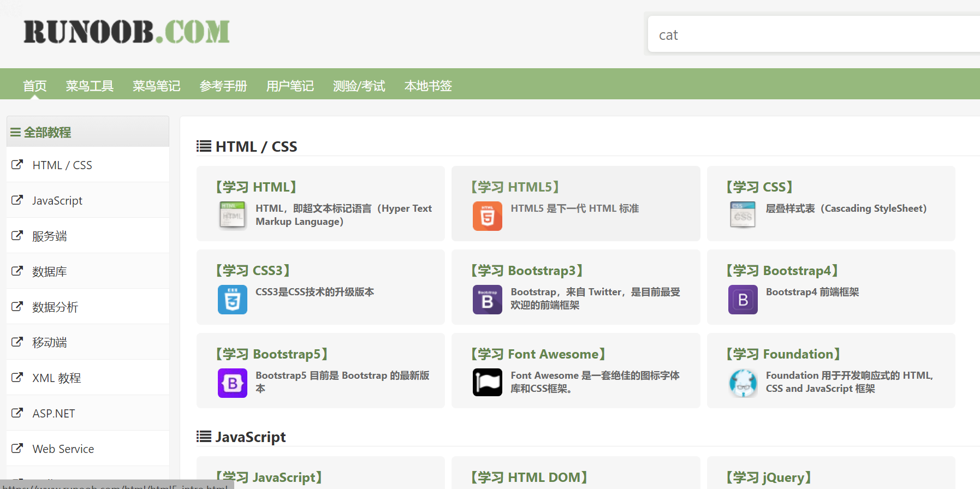Click the 'CSS3是CSS技术的升级版本' description

pyautogui.click(x=315, y=292)
